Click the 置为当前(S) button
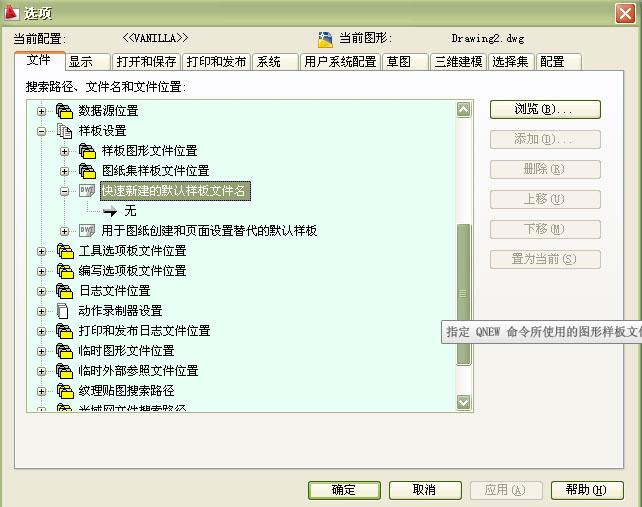The height and width of the screenshot is (507, 642). 545,259
